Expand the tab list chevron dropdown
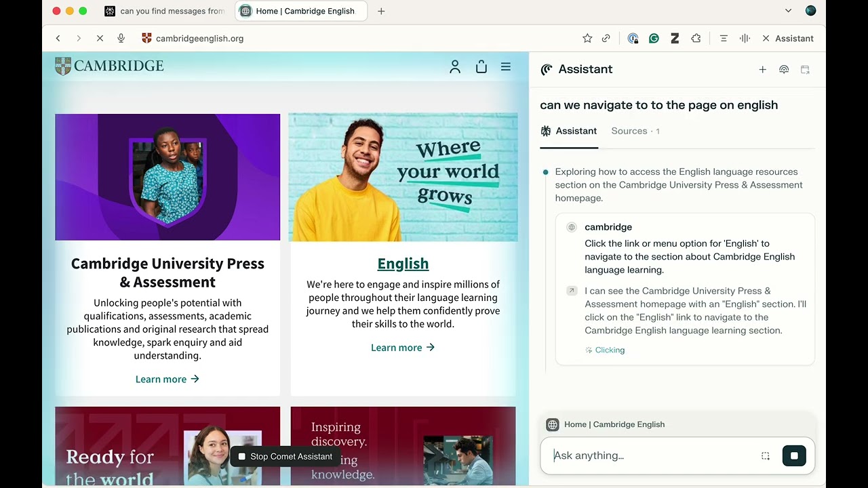Screen dimensions: 868x488 [788, 11]
